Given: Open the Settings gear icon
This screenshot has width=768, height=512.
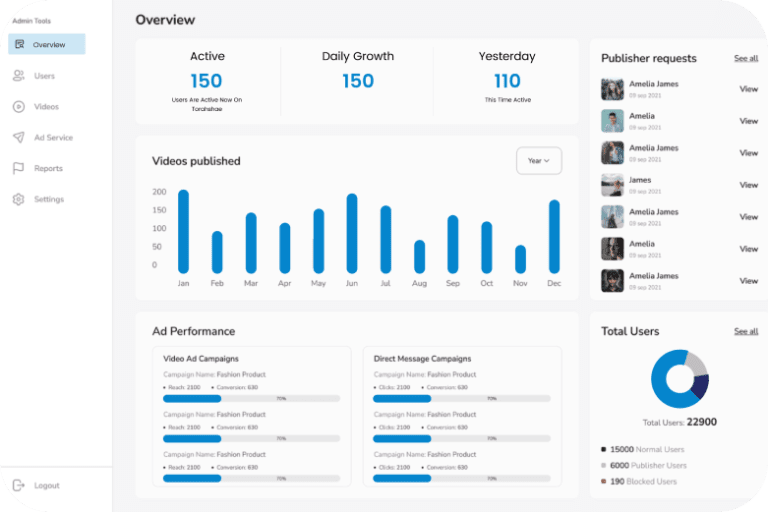Looking at the screenshot, I should click(x=19, y=199).
